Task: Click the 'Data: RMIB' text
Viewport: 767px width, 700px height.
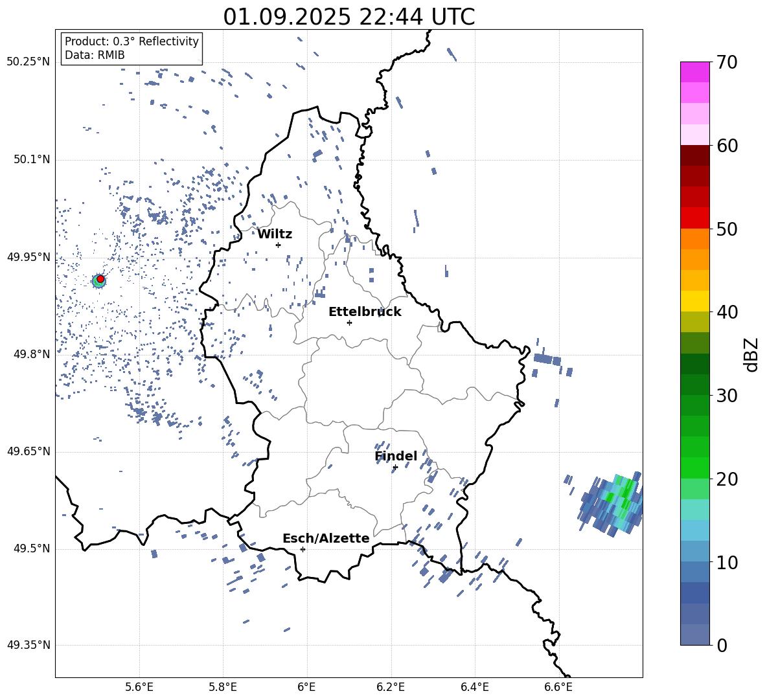Action: coord(95,55)
